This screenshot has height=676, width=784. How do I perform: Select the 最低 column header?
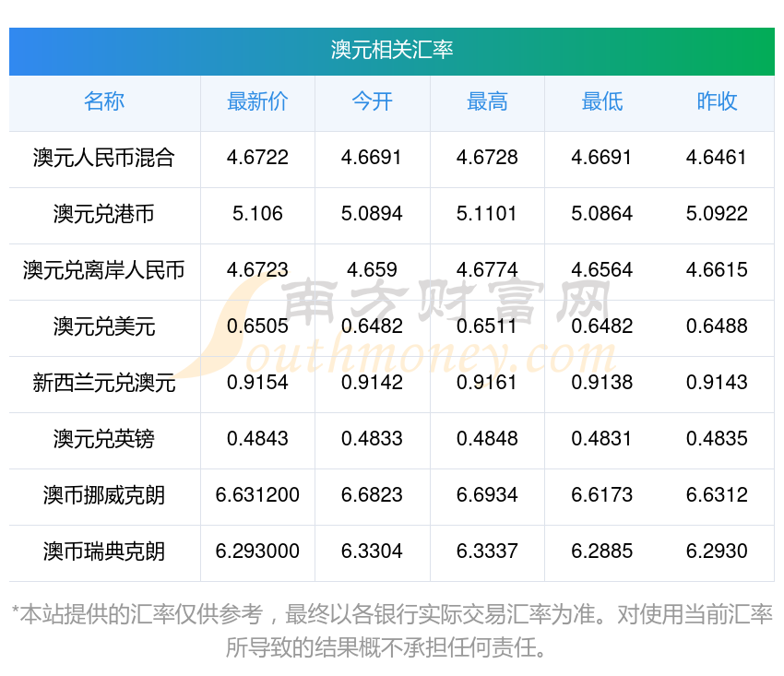coord(602,101)
